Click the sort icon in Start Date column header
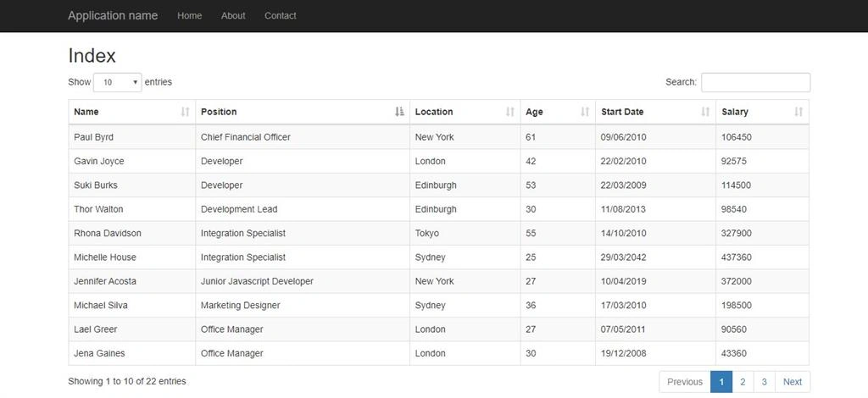 706,112
